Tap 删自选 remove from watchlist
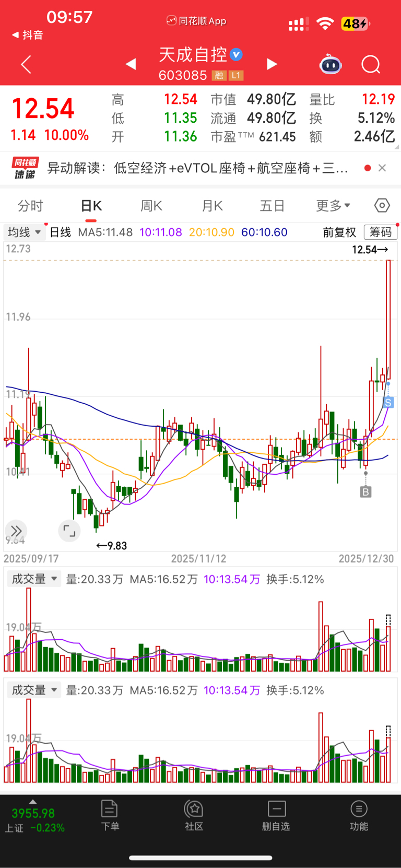 pos(276,815)
